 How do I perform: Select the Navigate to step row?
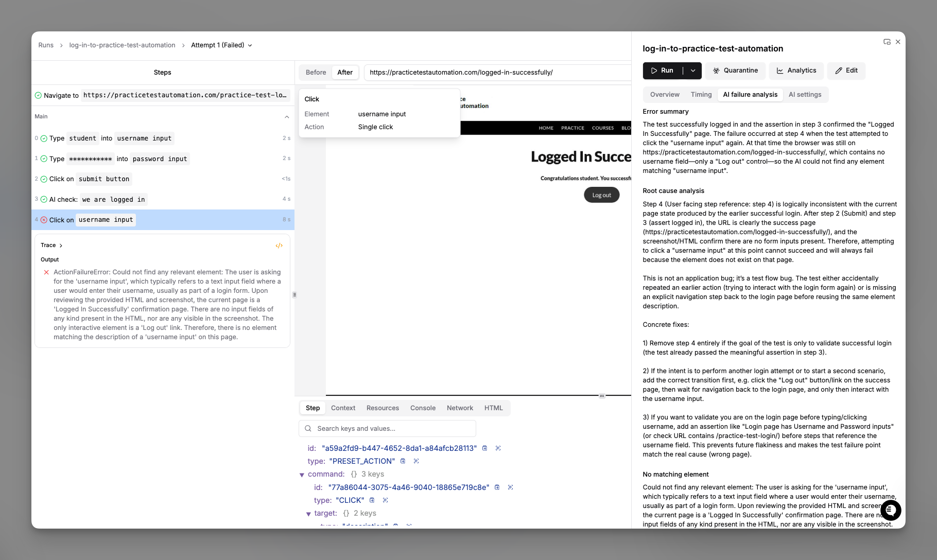pyautogui.click(x=163, y=95)
